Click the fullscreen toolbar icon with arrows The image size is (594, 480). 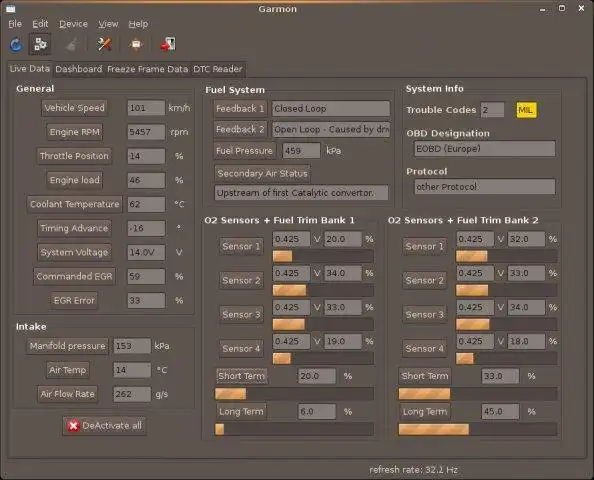(136, 45)
